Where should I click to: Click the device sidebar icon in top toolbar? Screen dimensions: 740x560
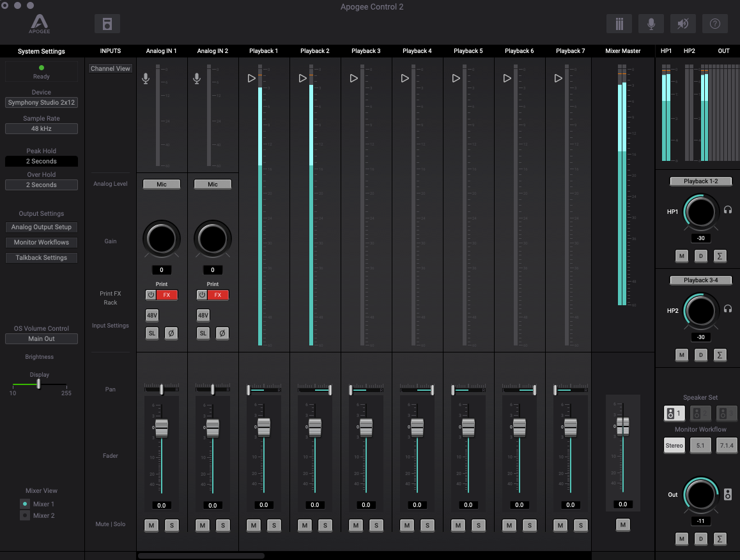click(x=107, y=24)
